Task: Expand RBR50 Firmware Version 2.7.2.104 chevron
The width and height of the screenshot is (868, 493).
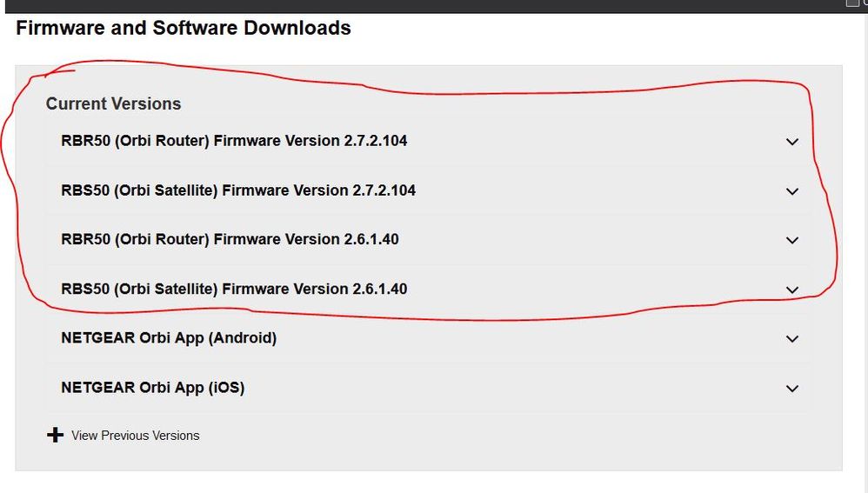Action: pyautogui.click(x=791, y=142)
